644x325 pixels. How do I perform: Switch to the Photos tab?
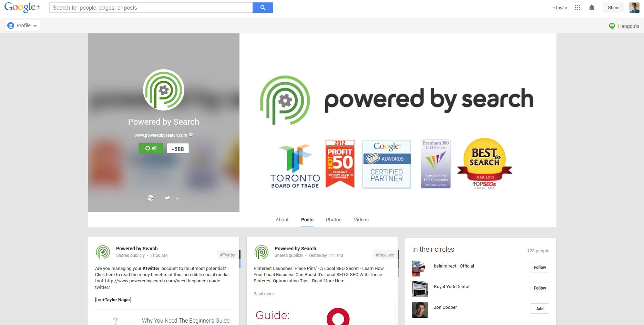point(334,220)
